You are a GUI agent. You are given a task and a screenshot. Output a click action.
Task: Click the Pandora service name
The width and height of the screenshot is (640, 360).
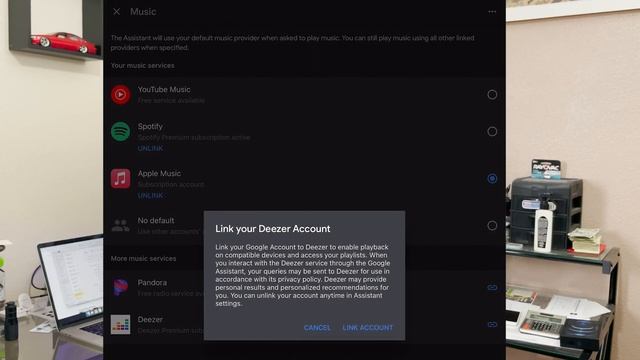[x=152, y=282]
